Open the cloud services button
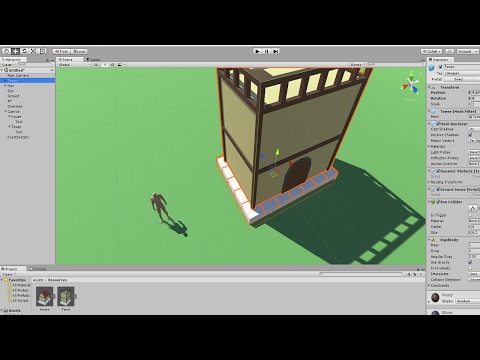This screenshot has width=480, height=360. pyautogui.click(x=449, y=51)
